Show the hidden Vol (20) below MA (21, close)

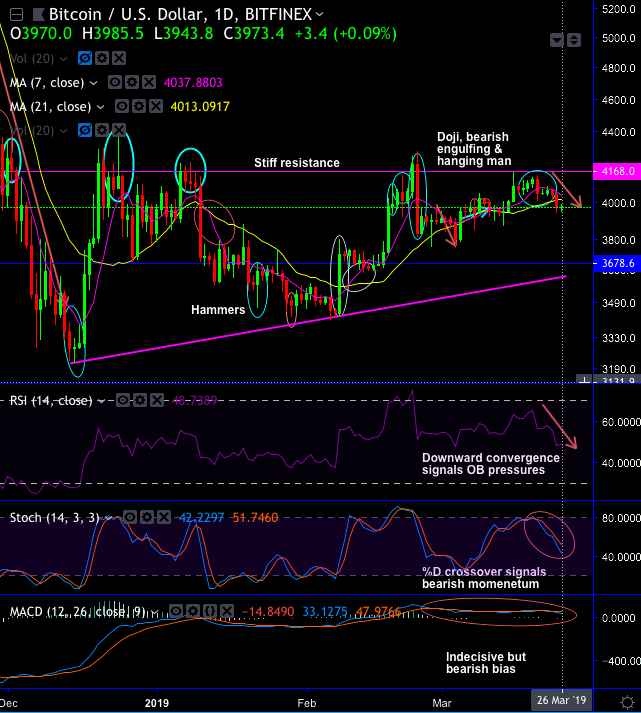click(x=85, y=131)
